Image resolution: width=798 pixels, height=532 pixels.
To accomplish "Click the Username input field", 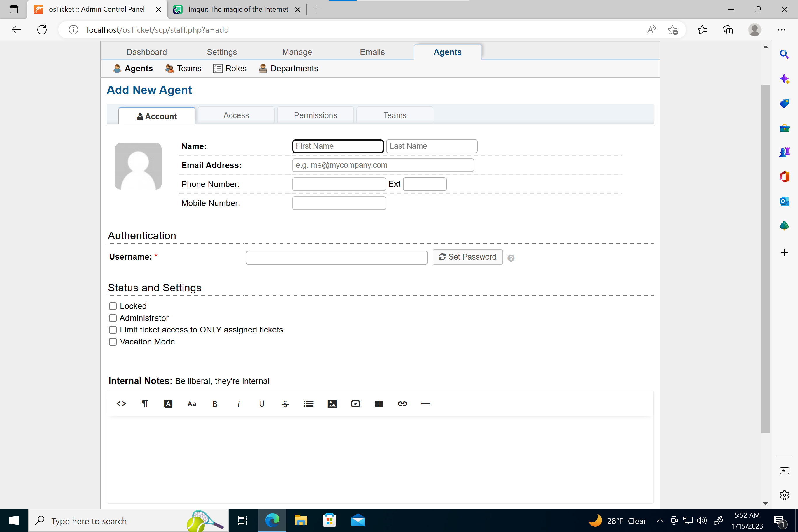I will (x=337, y=256).
